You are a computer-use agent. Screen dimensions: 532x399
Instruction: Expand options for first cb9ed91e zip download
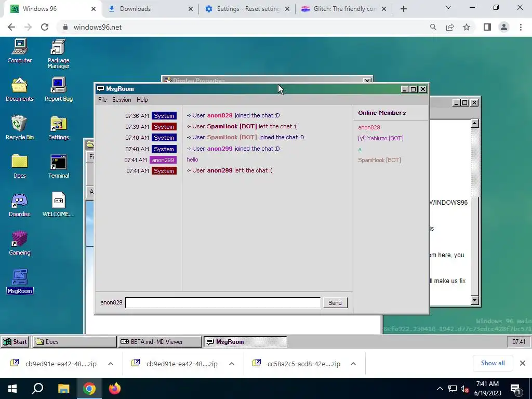(111, 364)
